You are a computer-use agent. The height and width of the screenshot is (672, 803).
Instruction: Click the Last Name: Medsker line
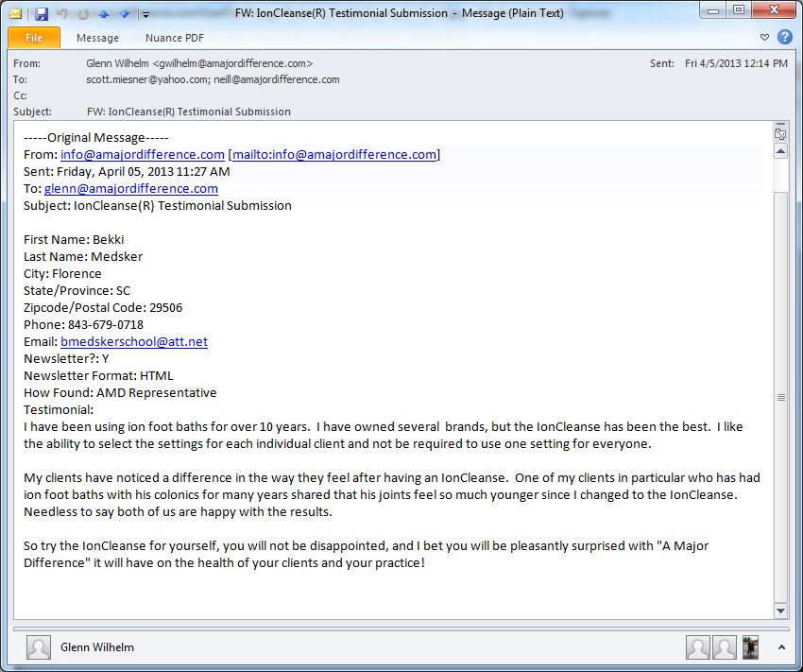coord(83,257)
